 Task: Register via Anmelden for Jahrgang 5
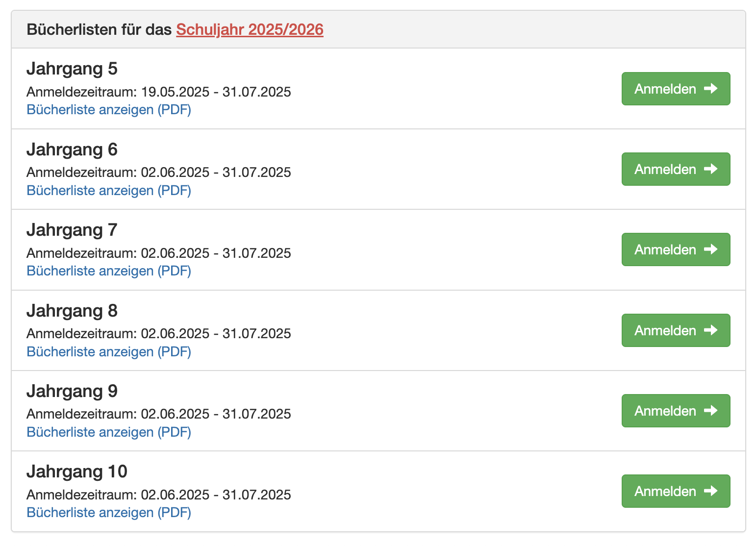(x=676, y=89)
